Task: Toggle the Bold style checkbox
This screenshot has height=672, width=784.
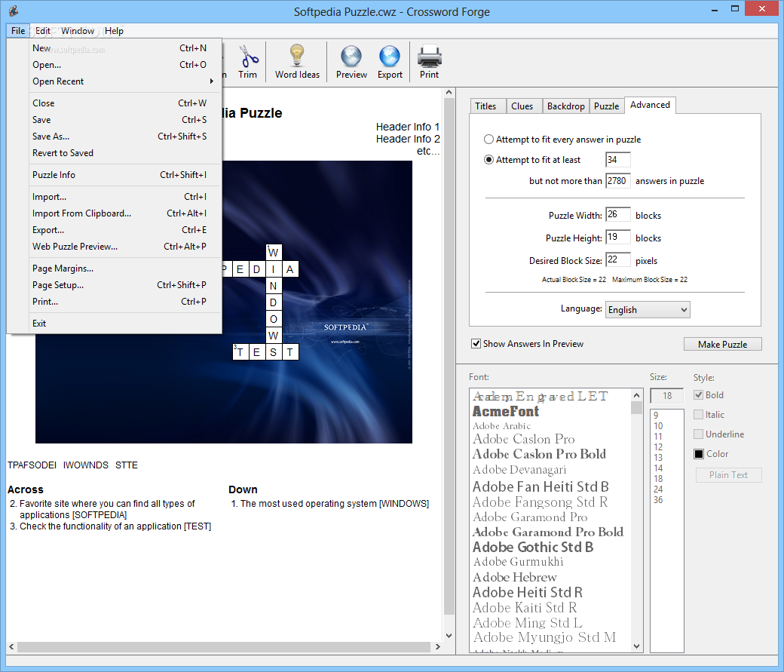Action: click(699, 394)
